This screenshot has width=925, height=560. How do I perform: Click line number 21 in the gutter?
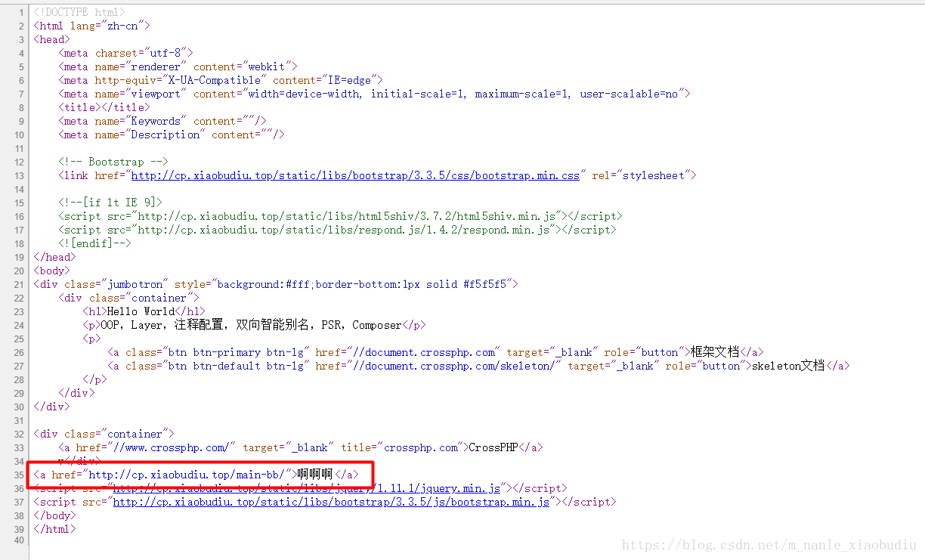click(x=20, y=284)
